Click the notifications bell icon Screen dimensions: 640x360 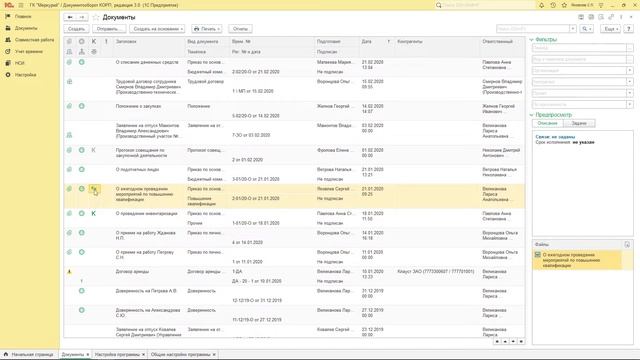(542, 5)
